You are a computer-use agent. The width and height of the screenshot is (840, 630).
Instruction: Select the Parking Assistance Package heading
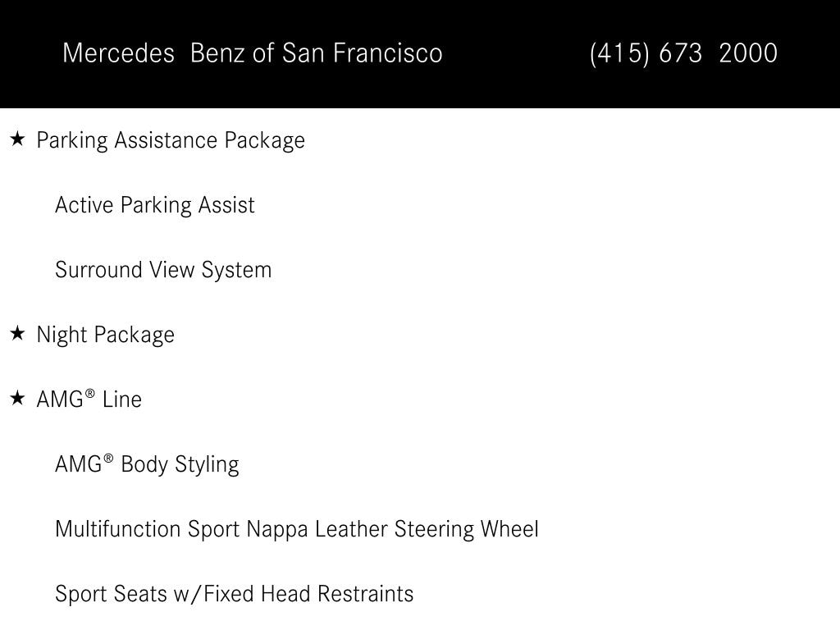171,141
